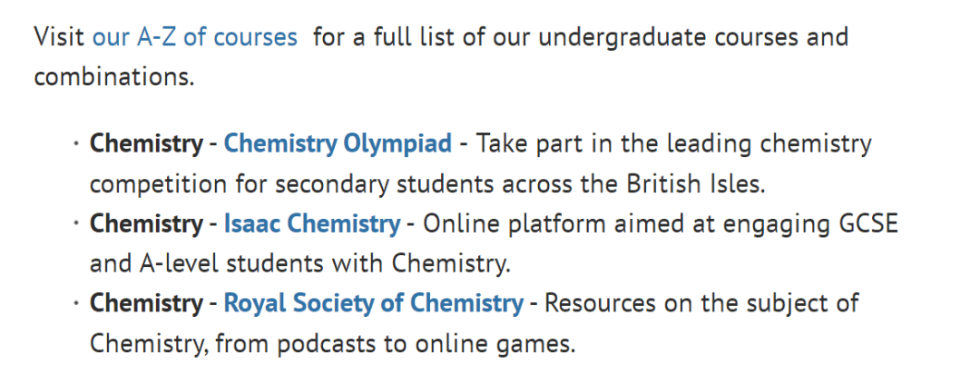This screenshot has width=980, height=365.
Task: Click the bullet marker of the Isaac Chemistry item
Action: pos(76,223)
